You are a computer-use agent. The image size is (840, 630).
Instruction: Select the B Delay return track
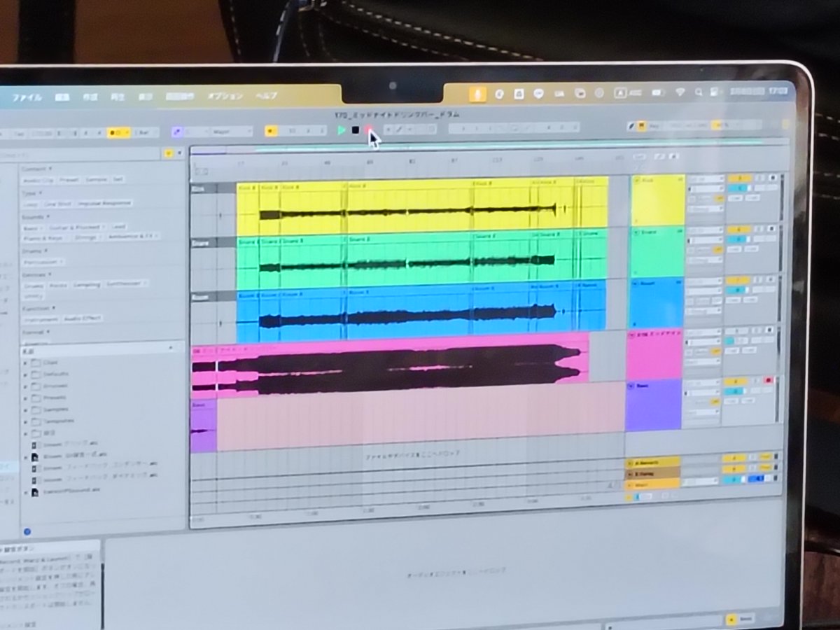652,472
